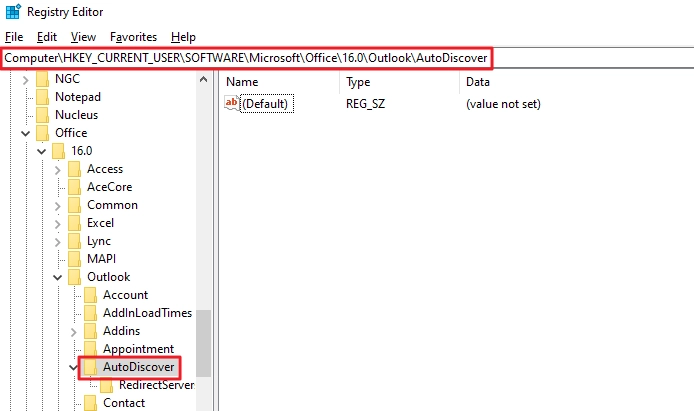The image size is (694, 411).
Task: Open the Help menu
Action: coord(183,37)
